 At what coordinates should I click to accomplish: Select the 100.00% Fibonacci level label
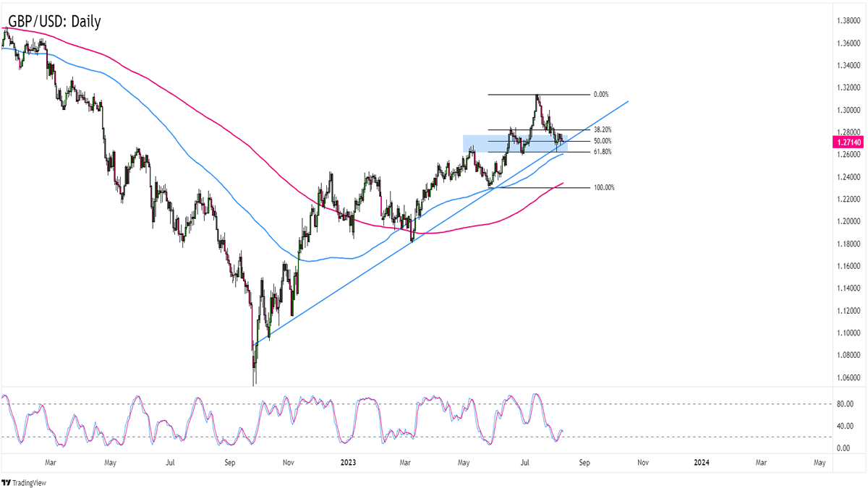[604, 187]
